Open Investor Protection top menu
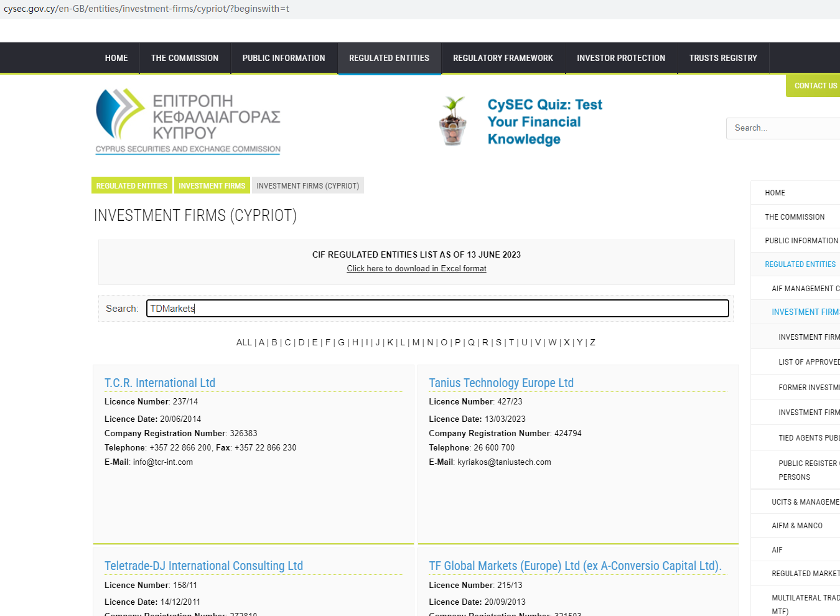The height and width of the screenshot is (616, 840). pyautogui.click(x=621, y=58)
